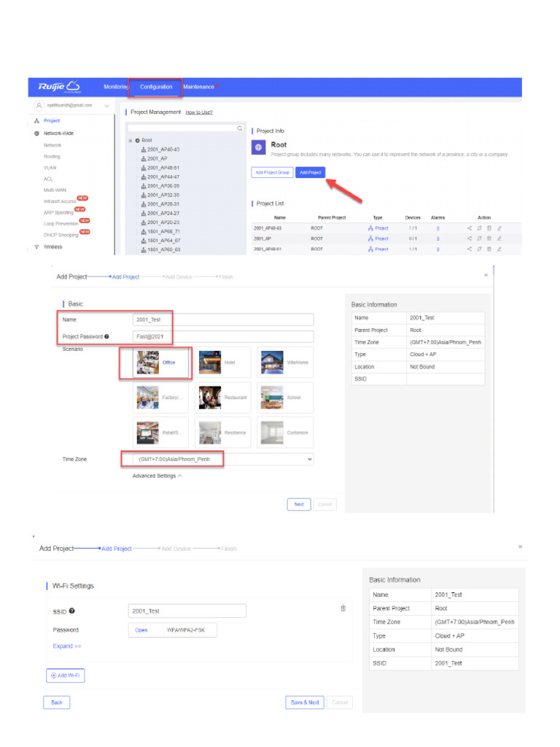Screen dimensions: 560x747
Task: Click the SSID input field
Action: click(x=187, y=611)
